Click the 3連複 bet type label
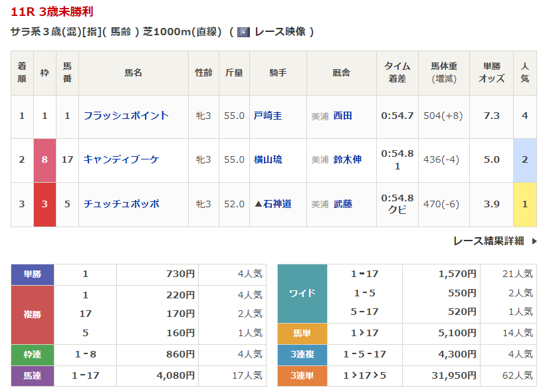Screen dimensions: 547x392 tap(302, 355)
